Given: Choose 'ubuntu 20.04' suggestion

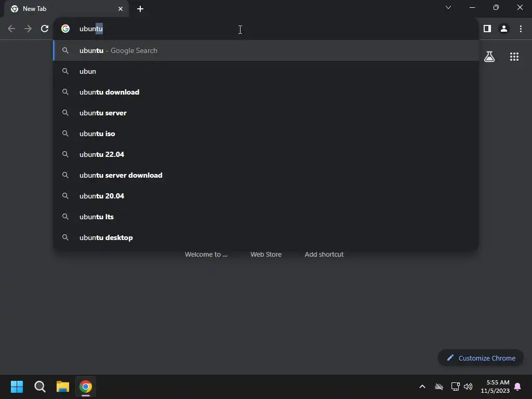Looking at the screenshot, I should [267, 196].
